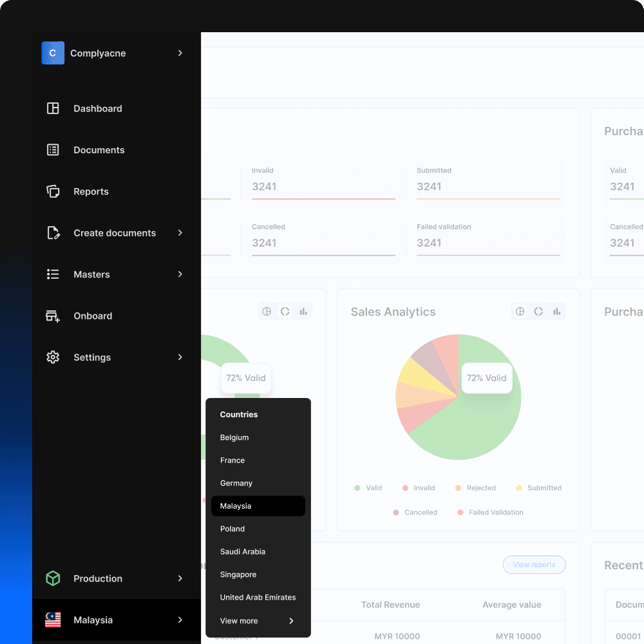The image size is (644, 644).
Task: Click the 72% Valid badge on the pie chart
Action: (487, 378)
